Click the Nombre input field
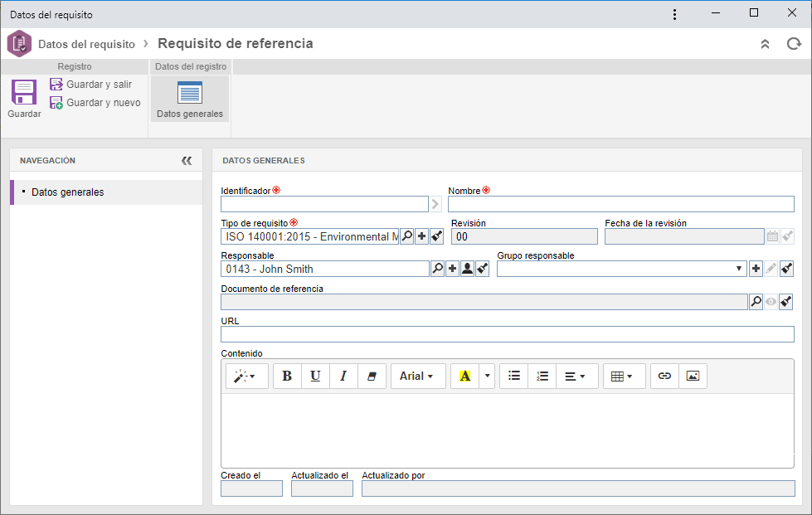This screenshot has height=515, width=812. (x=621, y=204)
